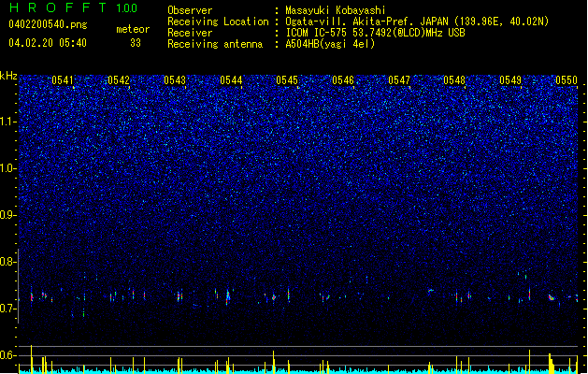Click the 0.9 frequency axis label
This screenshot has height=374, width=588.
point(7,215)
